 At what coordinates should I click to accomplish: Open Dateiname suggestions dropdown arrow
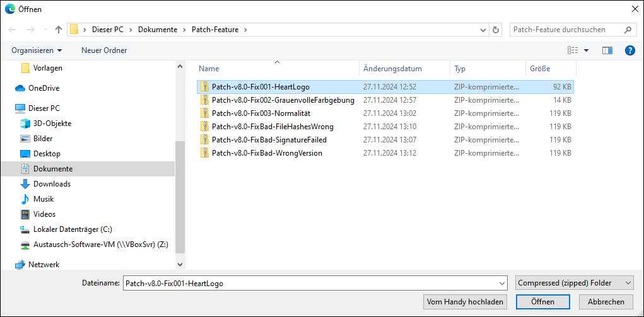pyautogui.click(x=502, y=283)
